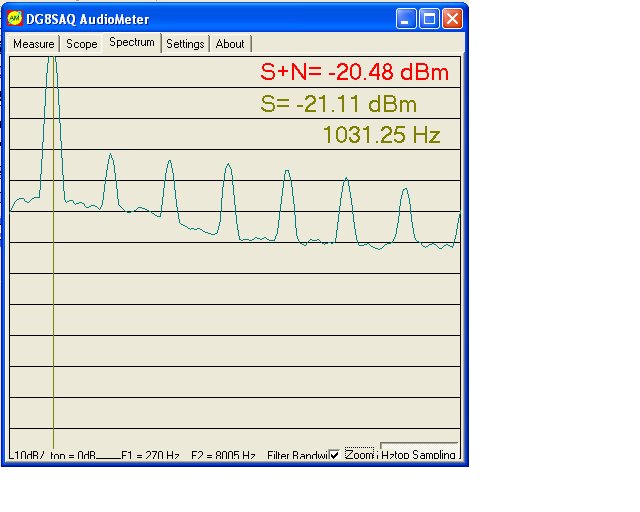Minimize the DG8SAQ AudioMeter window

405,19
